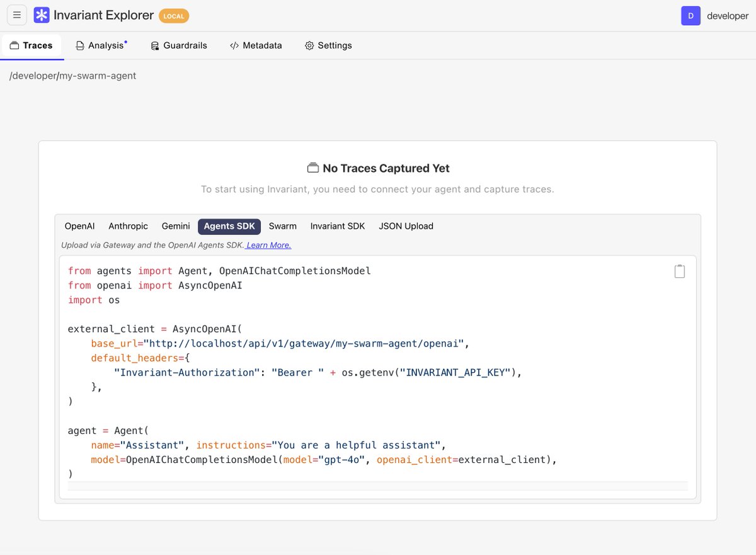The width and height of the screenshot is (756, 555).
Task: Click the "To start using Invariant" subtitle
Action: 377,189
